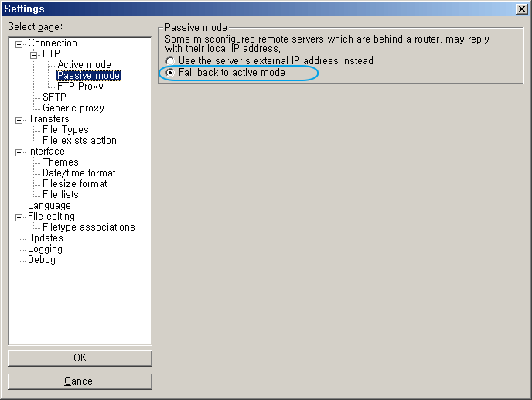The height and width of the screenshot is (400, 532).
Task: Select Passive mode in the tree
Action: 89,75
